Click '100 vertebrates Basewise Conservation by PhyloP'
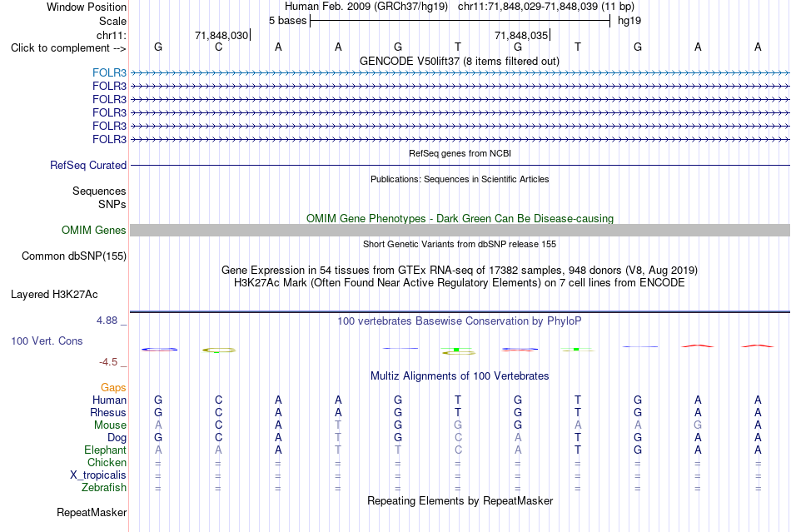This screenshot has width=791, height=532. [460, 321]
